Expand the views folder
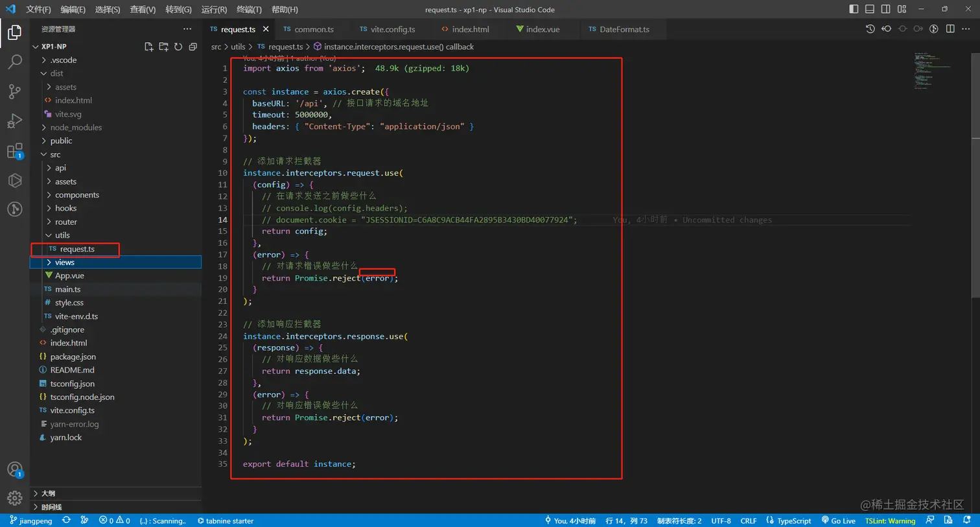The height and width of the screenshot is (527, 980). 117,262
